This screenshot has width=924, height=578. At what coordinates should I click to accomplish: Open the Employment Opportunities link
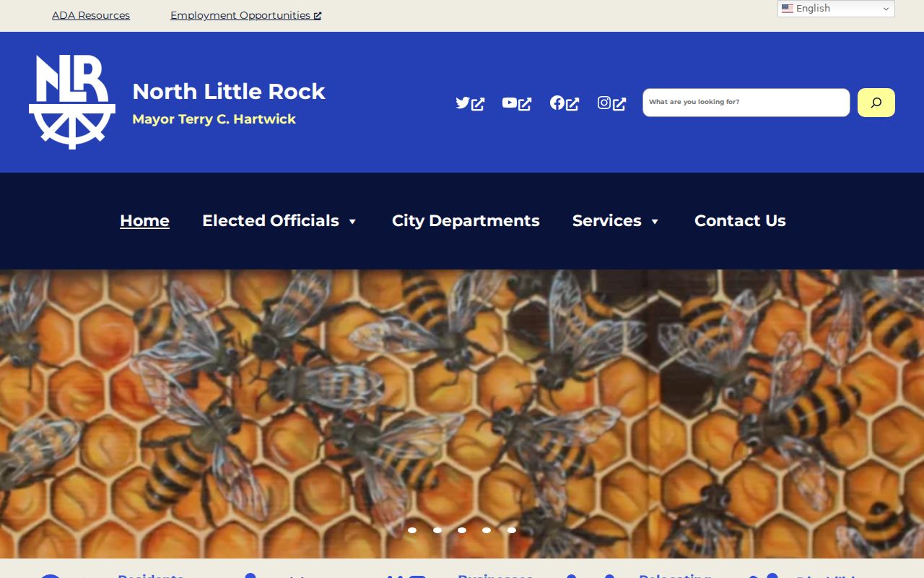pos(245,15)
